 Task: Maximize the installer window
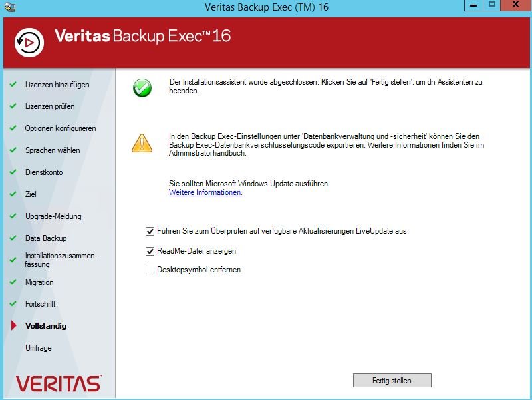tap(492, 5)
